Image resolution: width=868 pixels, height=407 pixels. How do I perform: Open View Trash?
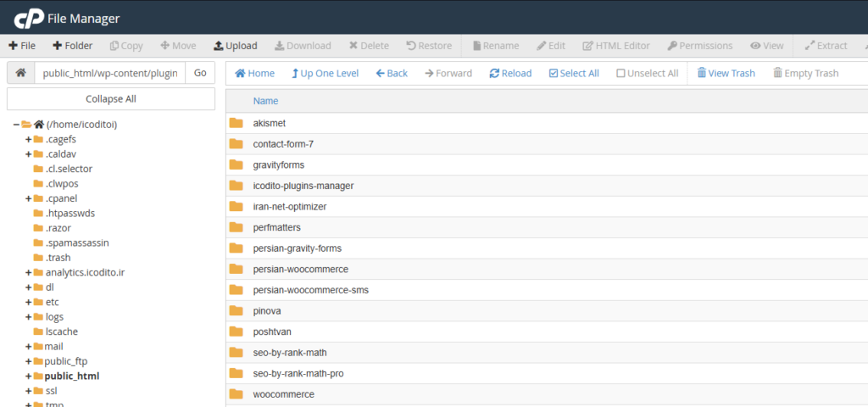(x=726, y=73)
